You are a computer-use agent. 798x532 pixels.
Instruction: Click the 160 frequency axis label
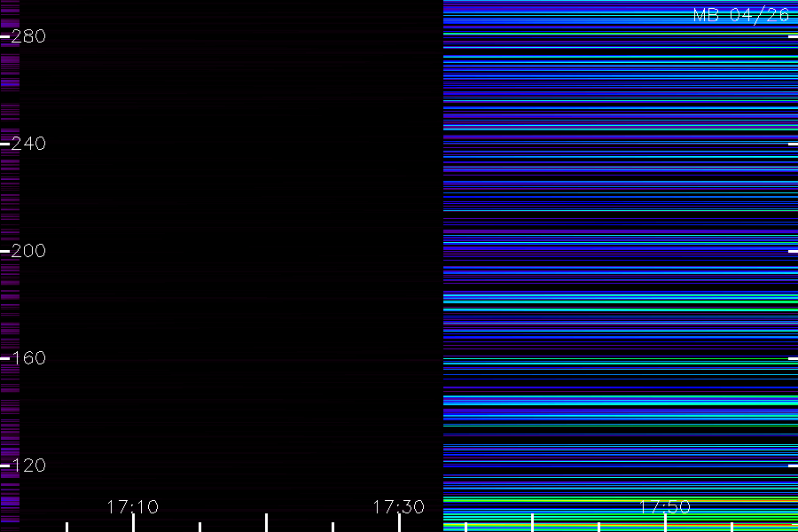pos(28,358)
